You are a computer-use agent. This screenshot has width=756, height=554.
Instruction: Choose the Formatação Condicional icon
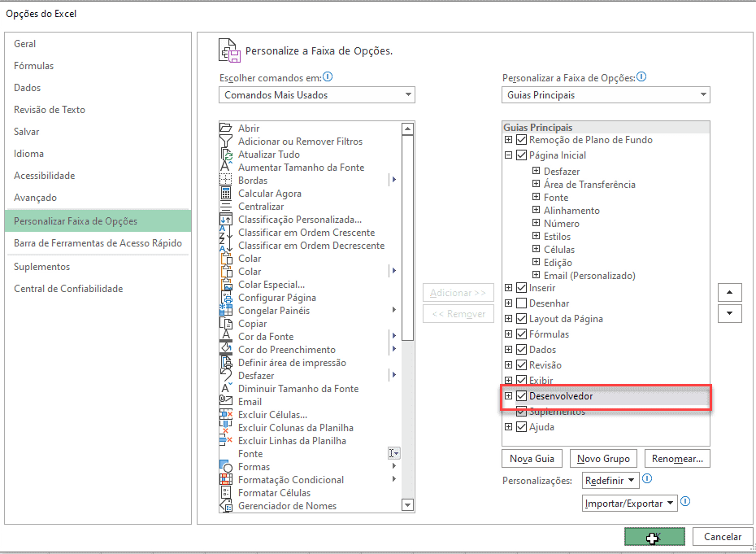pos(226,480)
